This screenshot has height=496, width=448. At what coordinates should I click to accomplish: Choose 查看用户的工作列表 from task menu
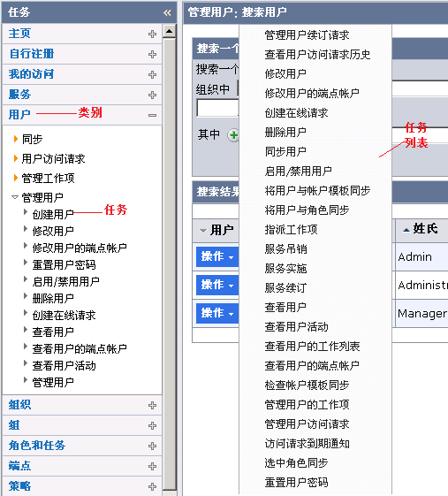(313, 346)
